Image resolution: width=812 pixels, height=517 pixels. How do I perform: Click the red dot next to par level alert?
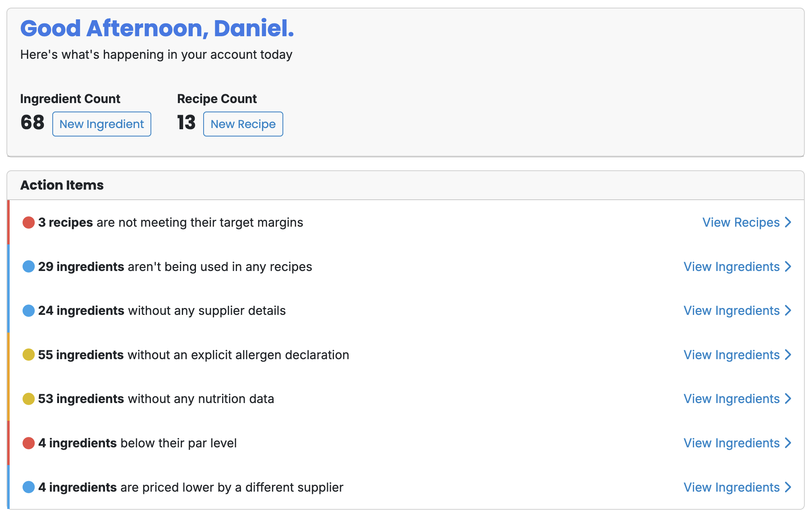click(29, 443)
